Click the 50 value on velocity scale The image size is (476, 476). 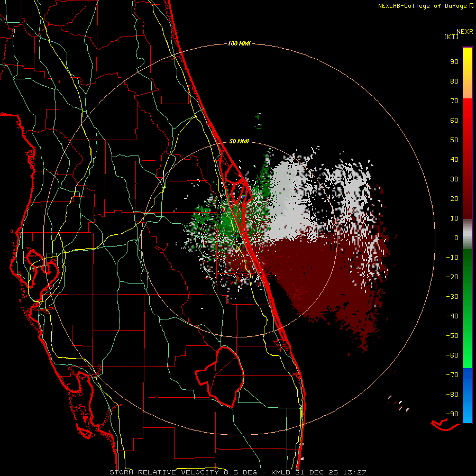click(454, 140)
